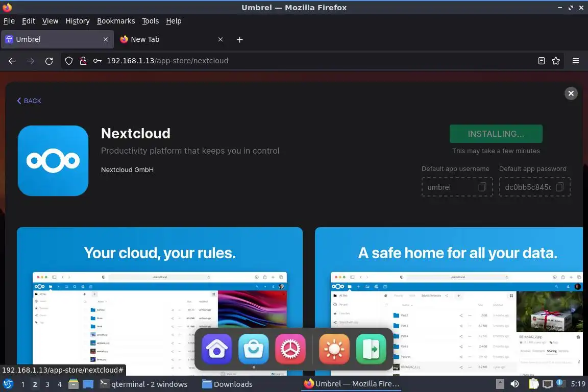Toggle the sun appearance dock icon
This screenshot has width=588, height=392.
click(334, 349)
